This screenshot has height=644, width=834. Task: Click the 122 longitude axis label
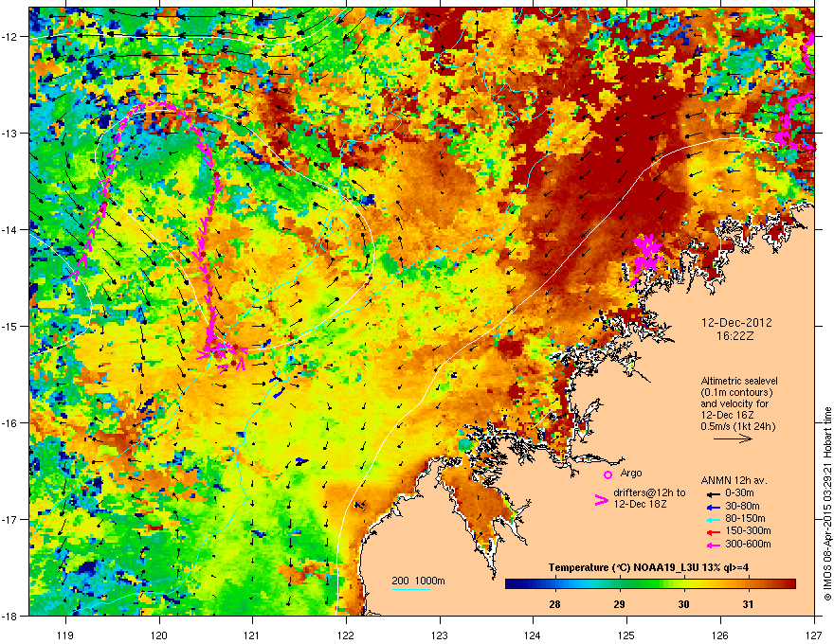pos(346,635)
